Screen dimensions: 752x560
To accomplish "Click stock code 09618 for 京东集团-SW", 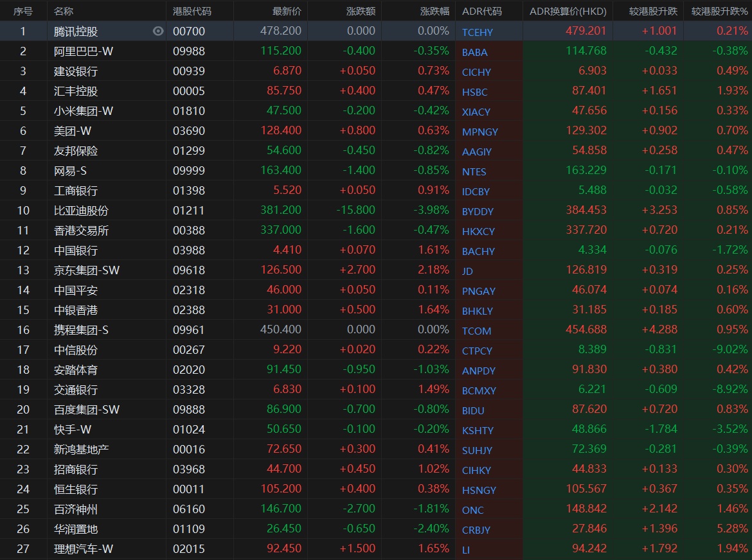I will pyautogui.click(x=189, y=270).
